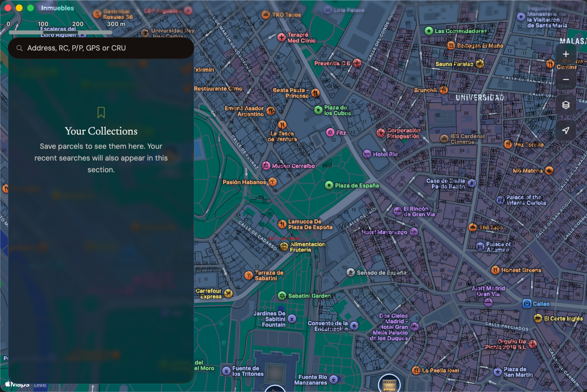Open the Terraza de Sabatini marker

coord(249,275)
